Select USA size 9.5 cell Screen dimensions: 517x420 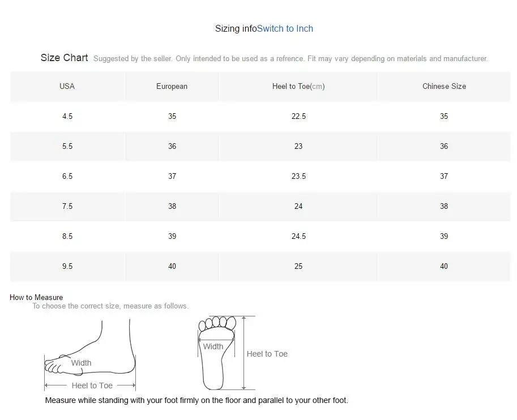(x=67, y=267)
